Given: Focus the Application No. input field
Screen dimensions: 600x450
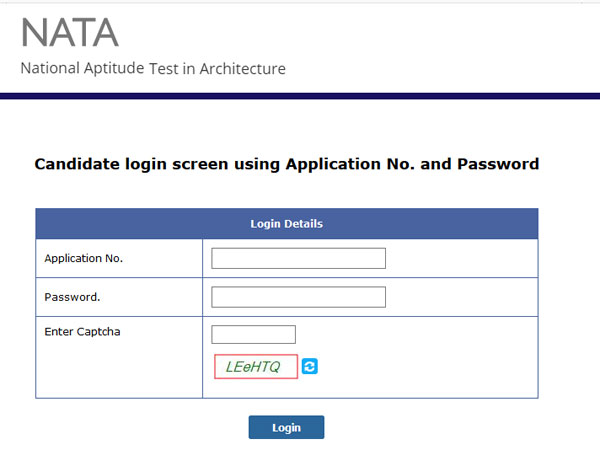Looking at the screenshot, I should 298,258.
